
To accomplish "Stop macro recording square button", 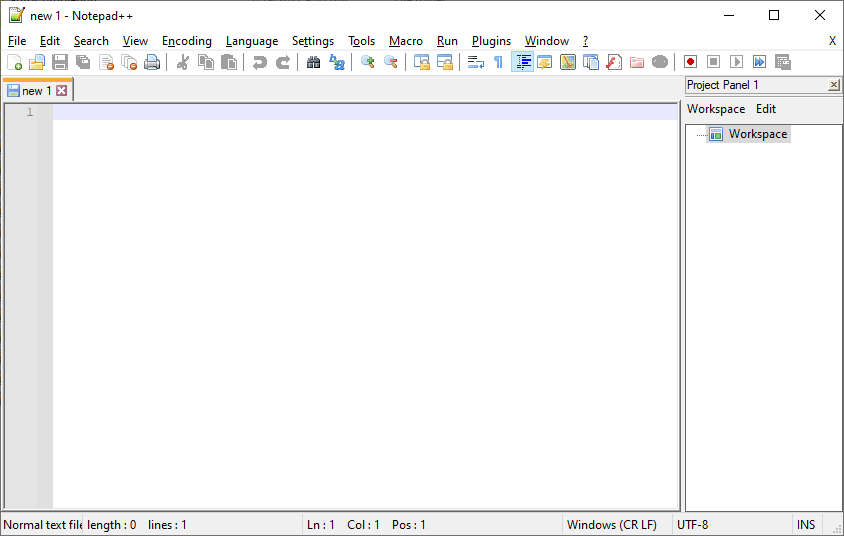I will tap(714, 62).
